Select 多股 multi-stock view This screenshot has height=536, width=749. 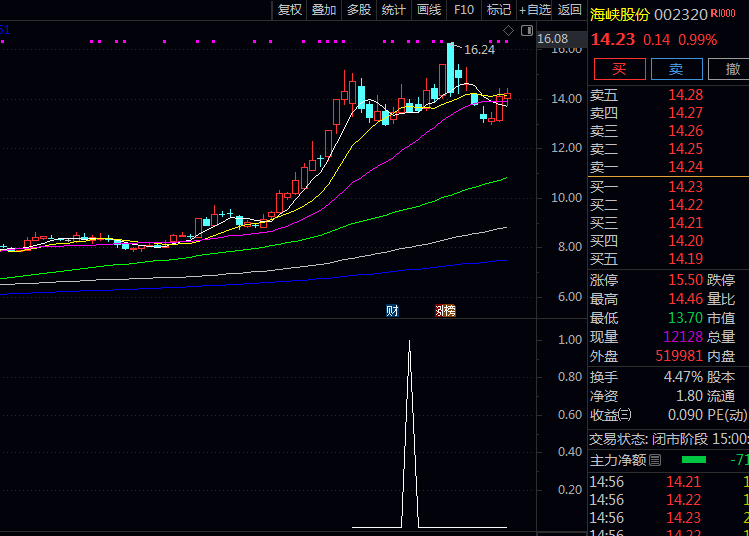pyautogui.click(x=359, y=10)
